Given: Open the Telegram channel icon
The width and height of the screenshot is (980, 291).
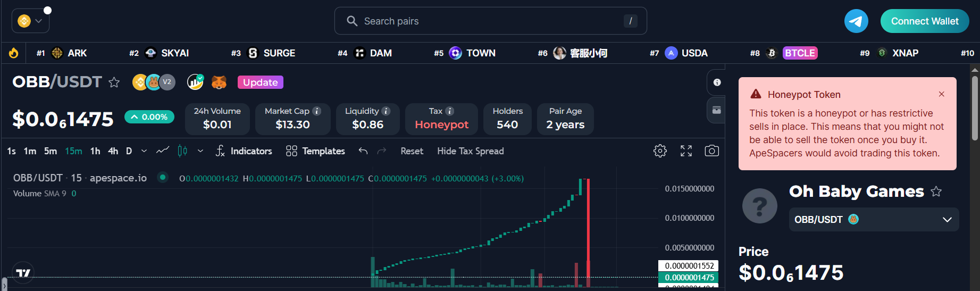Looking at the screenshot, I should 856,21.
